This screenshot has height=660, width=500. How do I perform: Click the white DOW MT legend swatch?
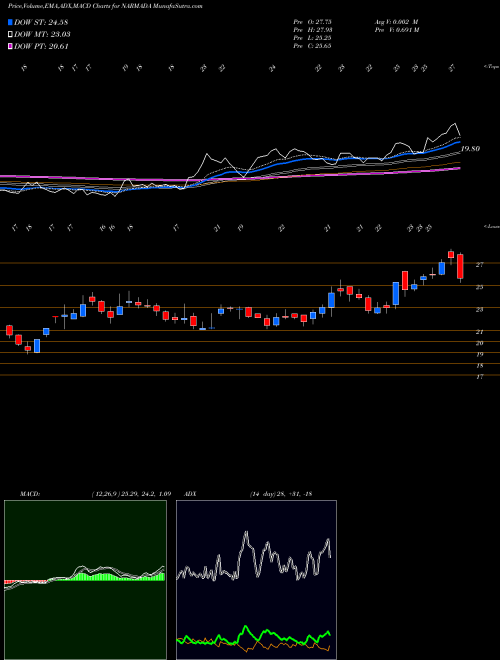11,35
